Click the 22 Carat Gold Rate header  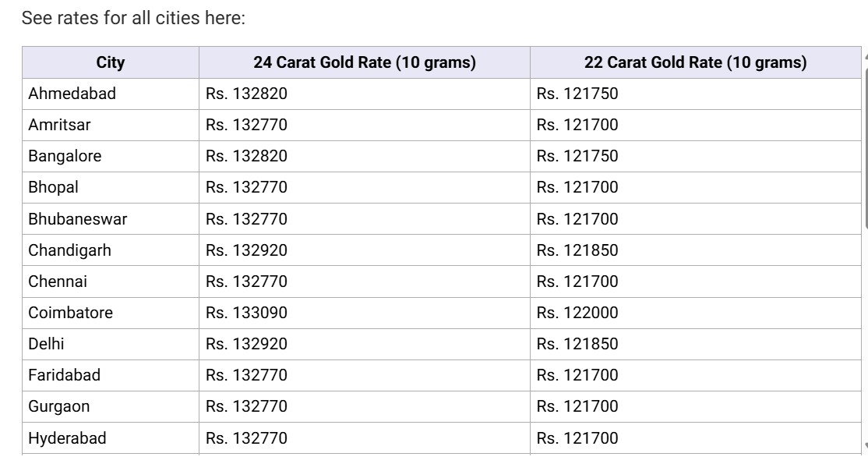pos(695,62)
